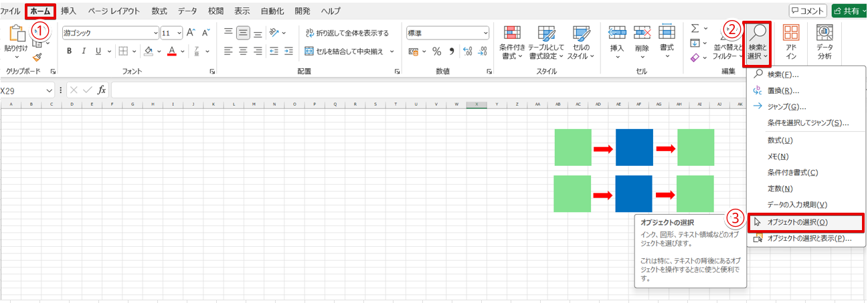Open セルのスタイル cell styles

[581, 43]
